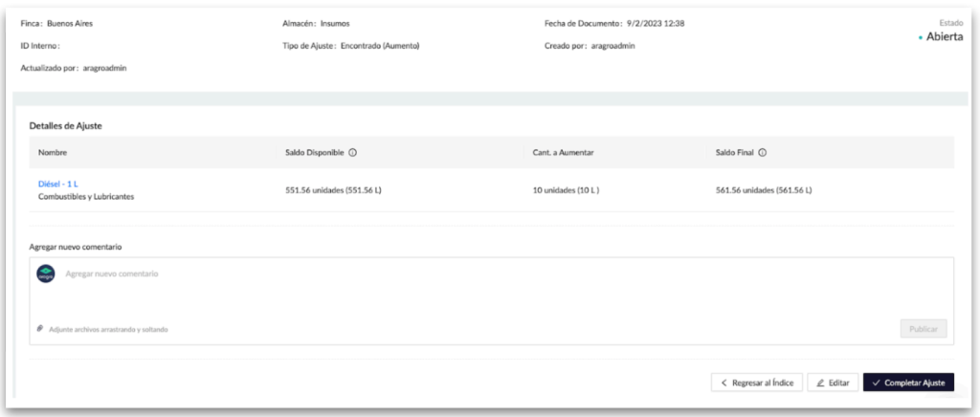This screenshot has width=980, height=417.
Task: Click the Fecha de Documento value 9/2/2023 12:38
Action: click(656, 24)
